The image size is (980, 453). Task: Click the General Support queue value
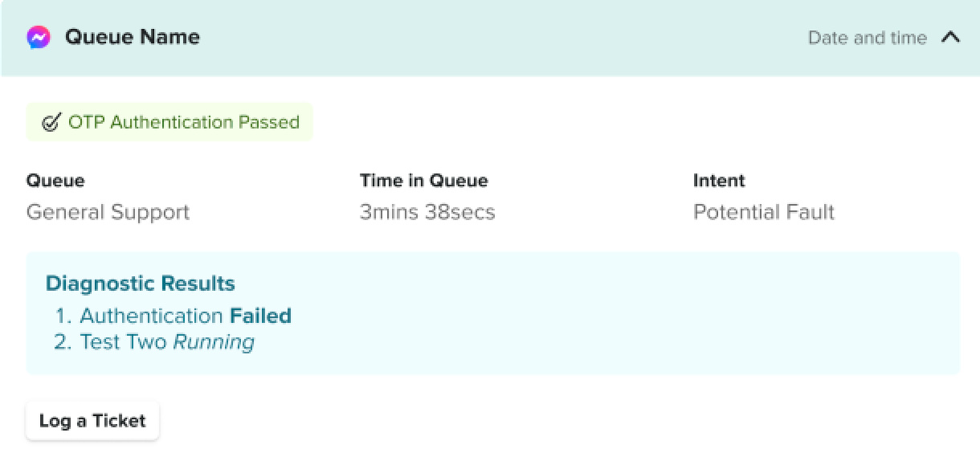pyautogui.click(x=108, y=212)
